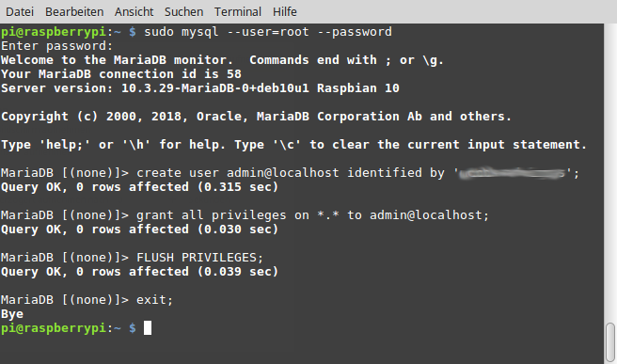Click the last pi@raspberrypi prompt

69,328
